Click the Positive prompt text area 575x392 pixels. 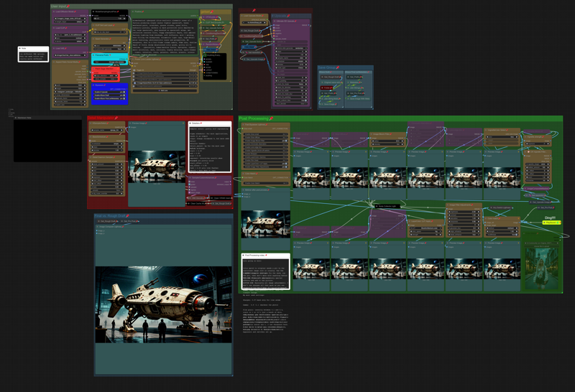click(165, 37)
